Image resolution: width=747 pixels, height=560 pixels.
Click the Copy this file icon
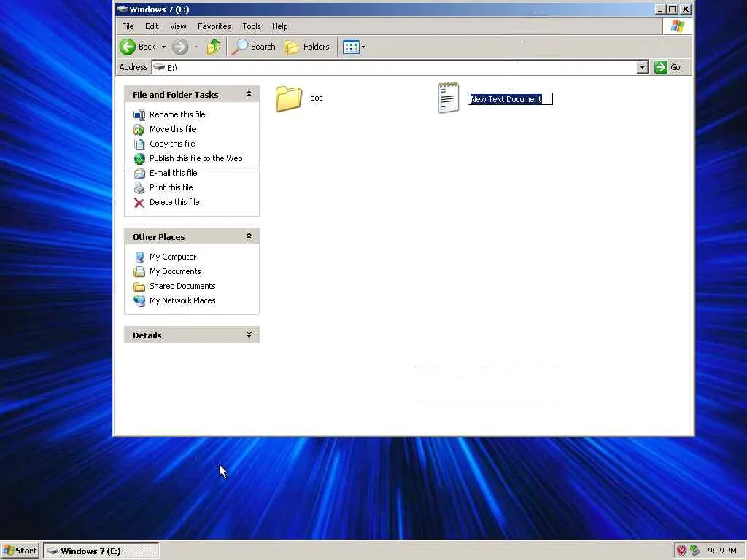[139, 144]
